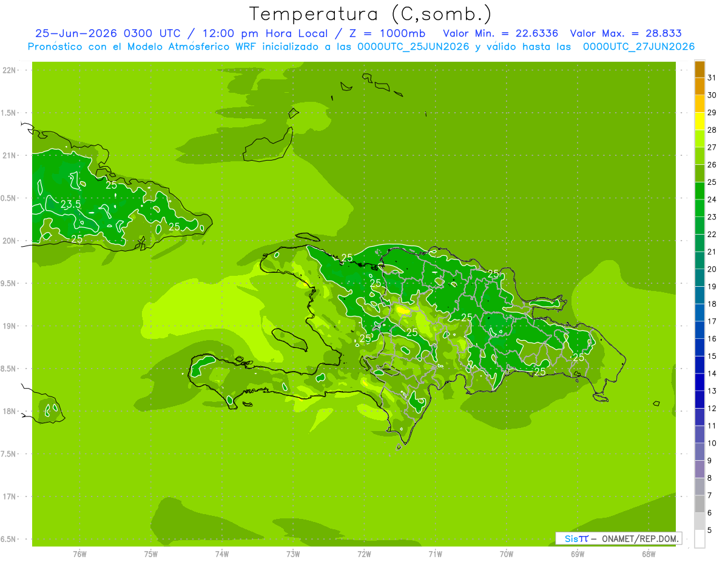This screenshot has width=728, height=562.
Task: Click the legend value '9'
Action: (x=709, y=461)
